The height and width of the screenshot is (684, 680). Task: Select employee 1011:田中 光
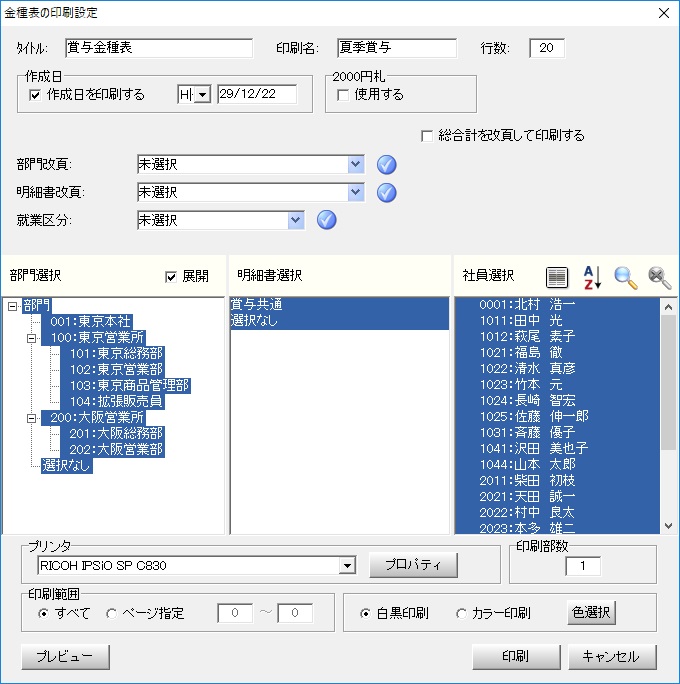(x=557, y=321)
